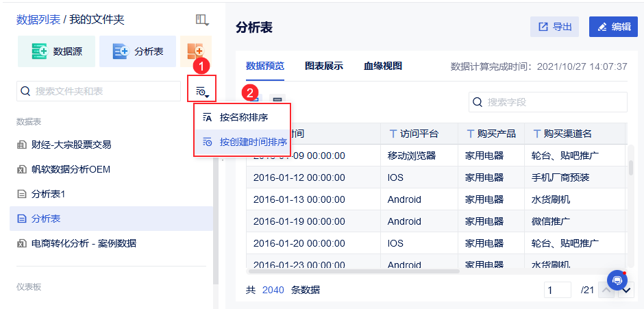Open the customer service headset chat bubble
This screenshot has height=309, width=644.
pos(617,280)
